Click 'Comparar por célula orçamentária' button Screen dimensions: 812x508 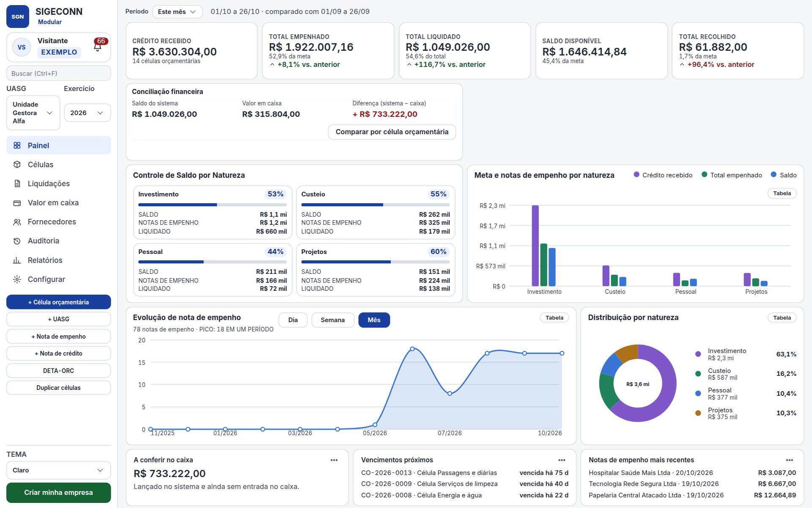[x=392, y=132]
